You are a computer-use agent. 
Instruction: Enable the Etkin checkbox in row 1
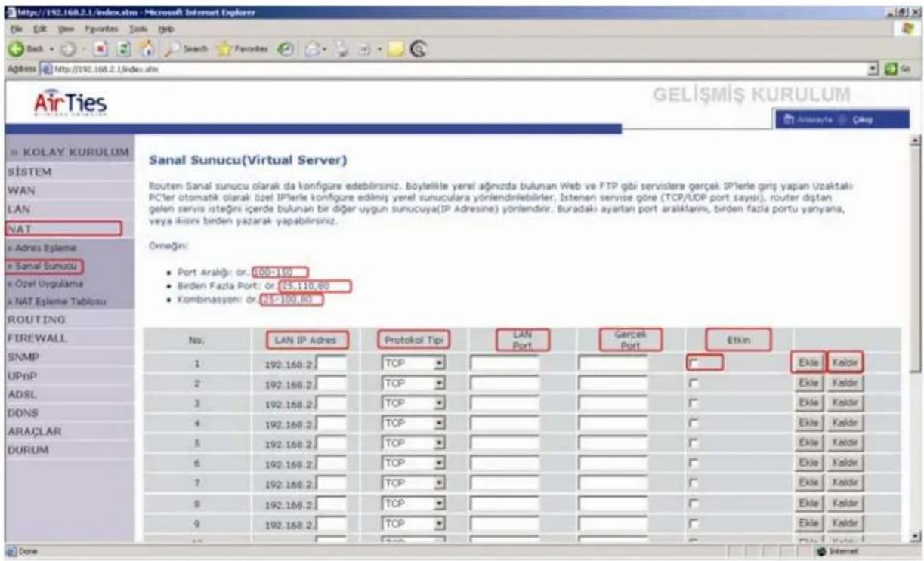693,363
